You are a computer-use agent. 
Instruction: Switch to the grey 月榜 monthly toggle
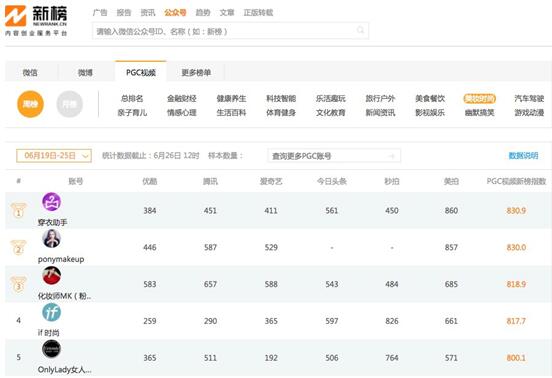coord(70,104)
